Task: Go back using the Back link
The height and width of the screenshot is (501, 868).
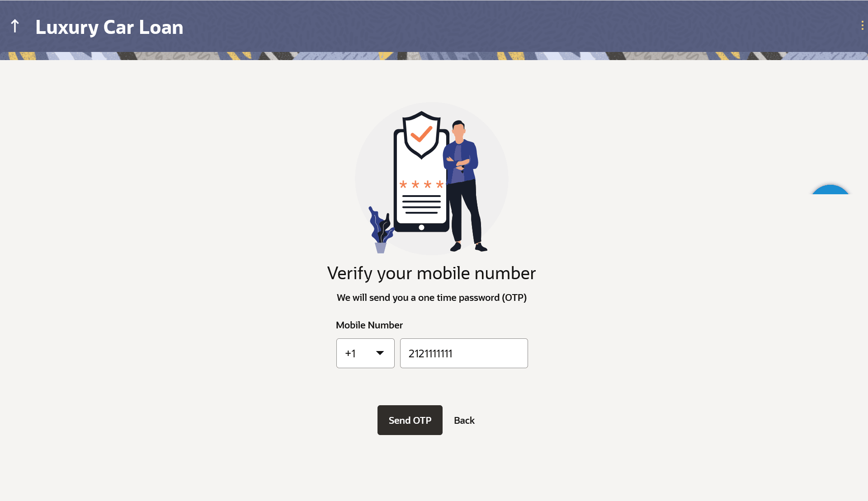Action: (x=464, y=421)
